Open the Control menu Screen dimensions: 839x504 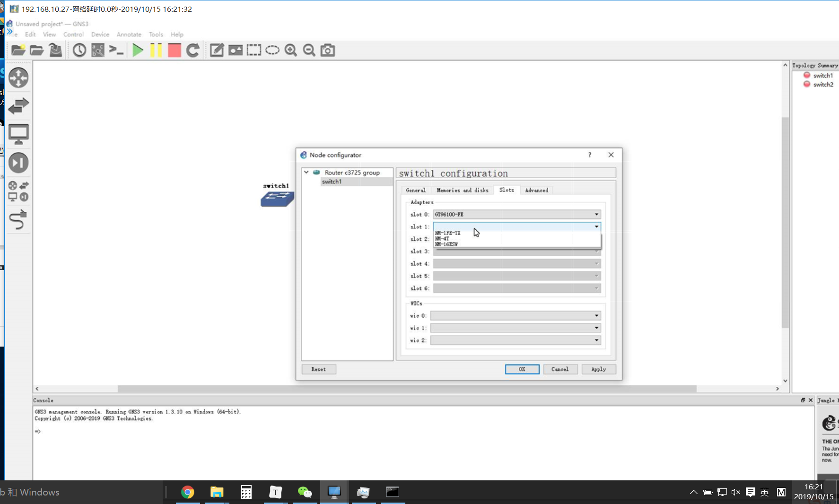(x=73, y=35)
